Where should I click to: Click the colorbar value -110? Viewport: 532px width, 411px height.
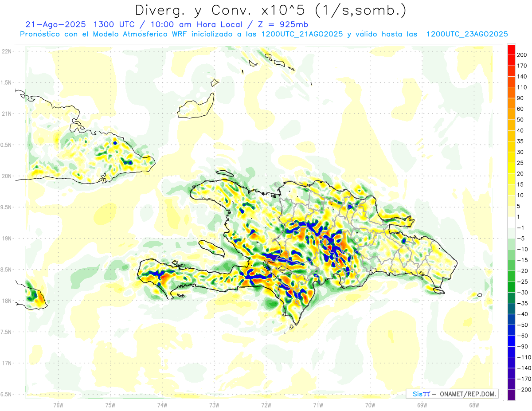pyautogui.click(x=524, y=357)
